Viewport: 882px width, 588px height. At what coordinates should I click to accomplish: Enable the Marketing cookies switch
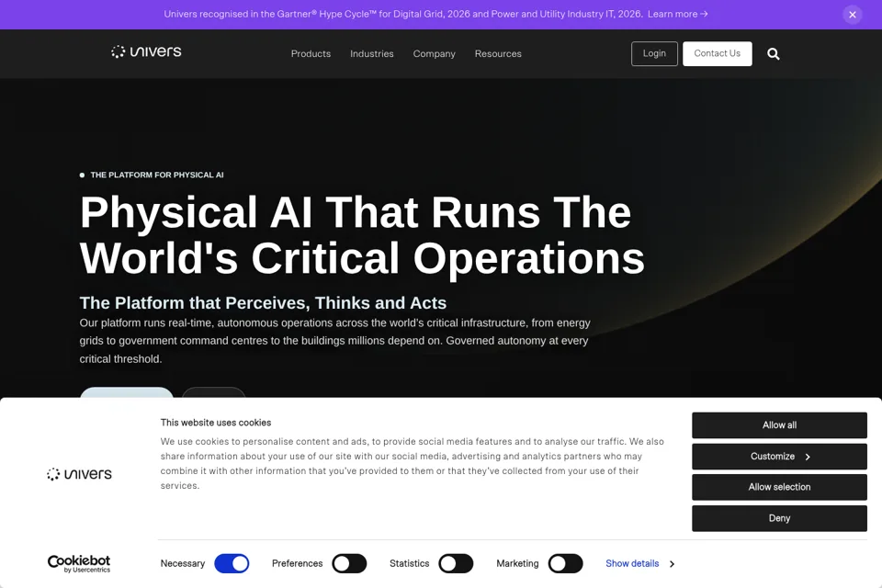565,563
